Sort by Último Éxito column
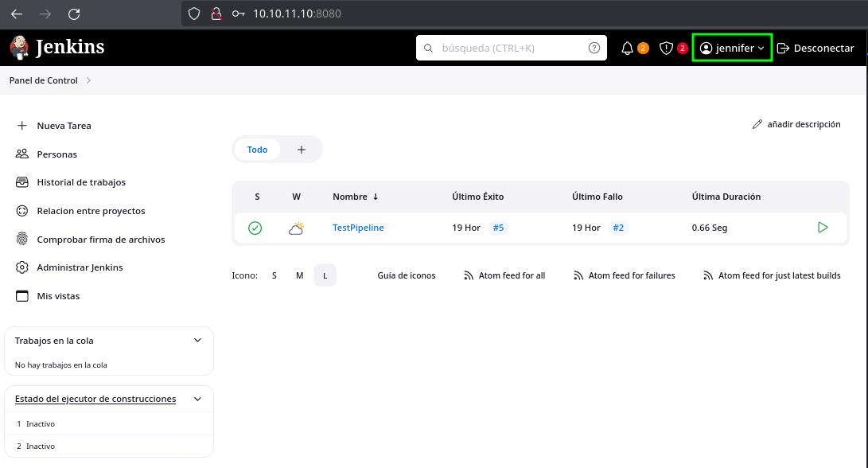This screenshot has height=468, width=868. click(477, 197)
